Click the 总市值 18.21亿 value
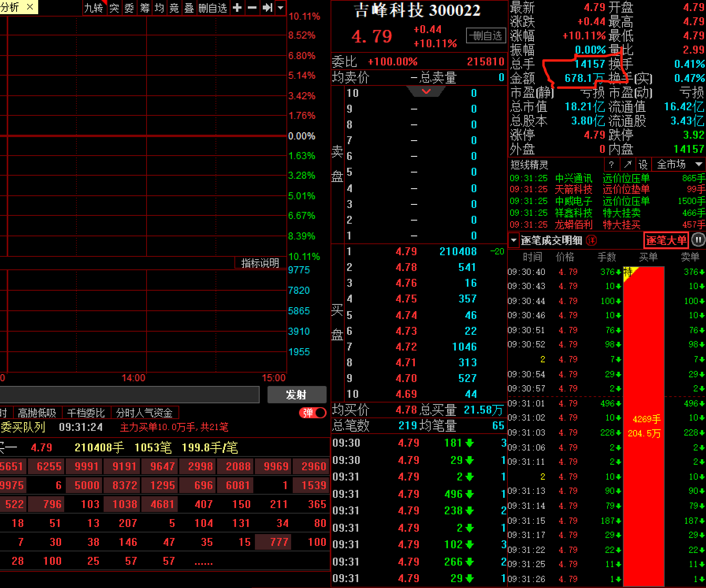 click(585, 107)
